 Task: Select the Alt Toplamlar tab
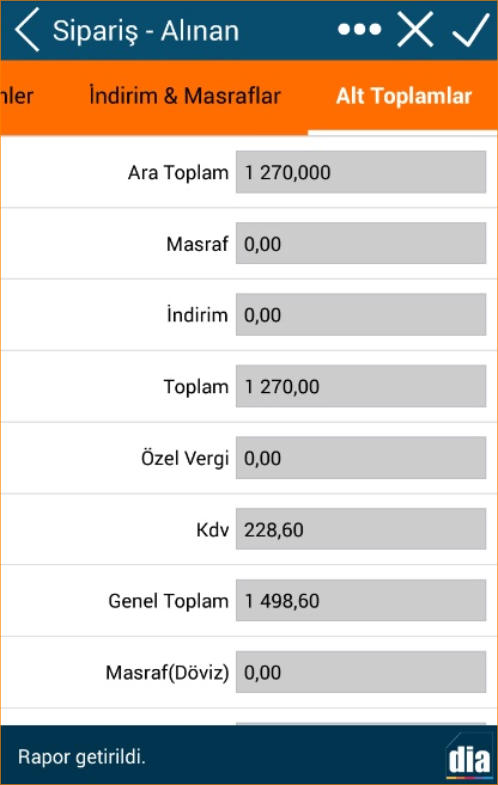pos(403,96)
